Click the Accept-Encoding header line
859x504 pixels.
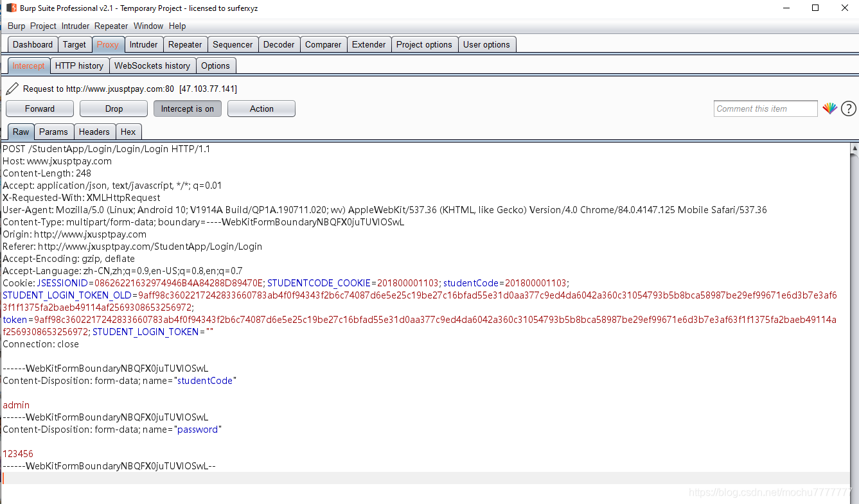coord(69,259)
